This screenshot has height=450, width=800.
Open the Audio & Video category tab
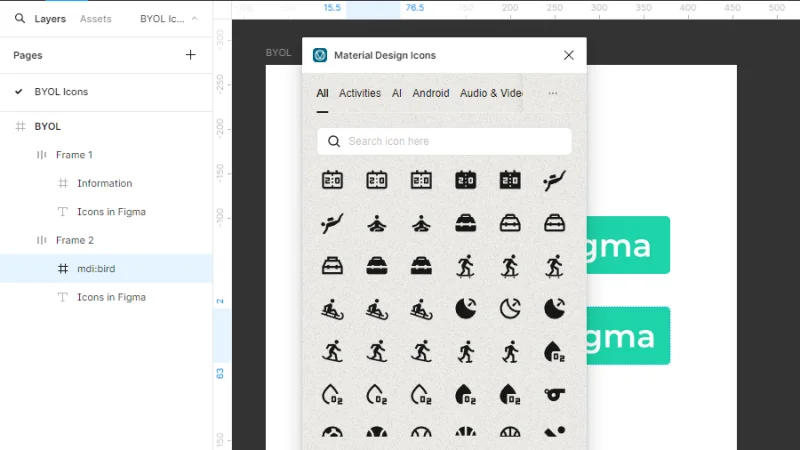click(x=491, y=93)
